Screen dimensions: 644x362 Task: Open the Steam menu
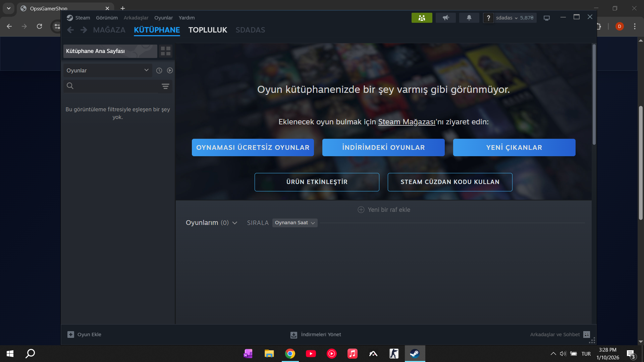(83, 18)
